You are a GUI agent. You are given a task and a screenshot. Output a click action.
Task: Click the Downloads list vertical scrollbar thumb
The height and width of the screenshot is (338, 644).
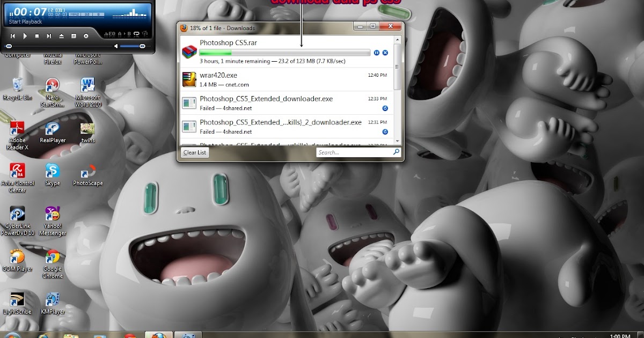[397, 67]
